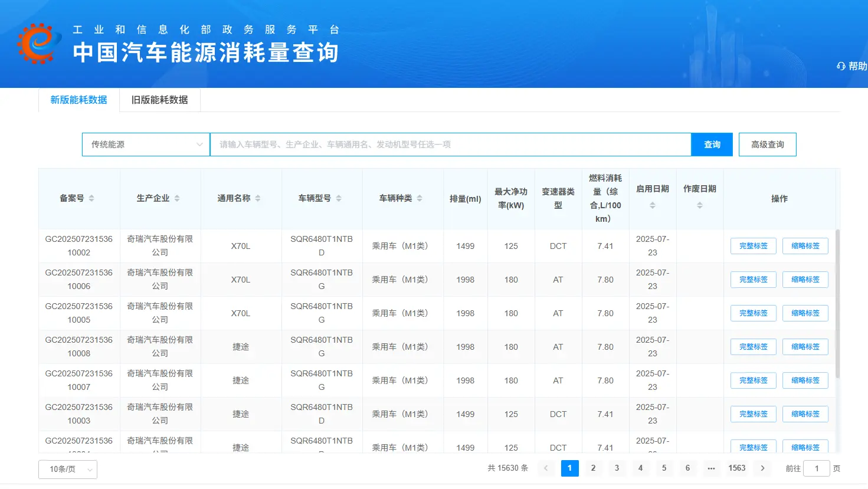Open 缩略标签 for record GC20250723153610007
The image size is (868, 489).
pyautogui.click(x=805, y=380)
